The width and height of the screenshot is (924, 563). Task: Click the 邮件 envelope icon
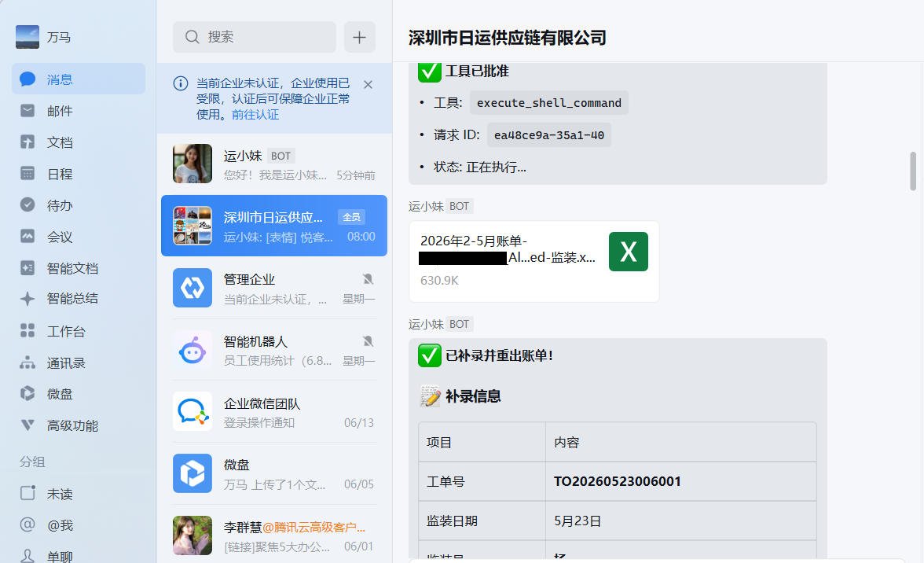[x=27, y=110]
